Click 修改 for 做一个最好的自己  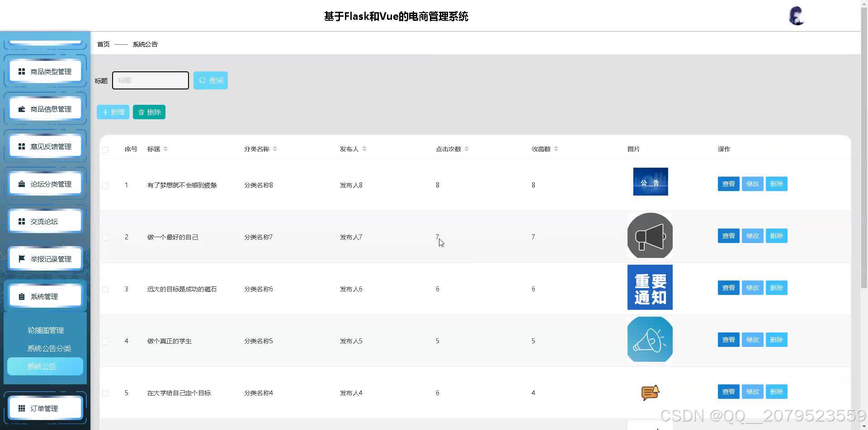(752, 236)
